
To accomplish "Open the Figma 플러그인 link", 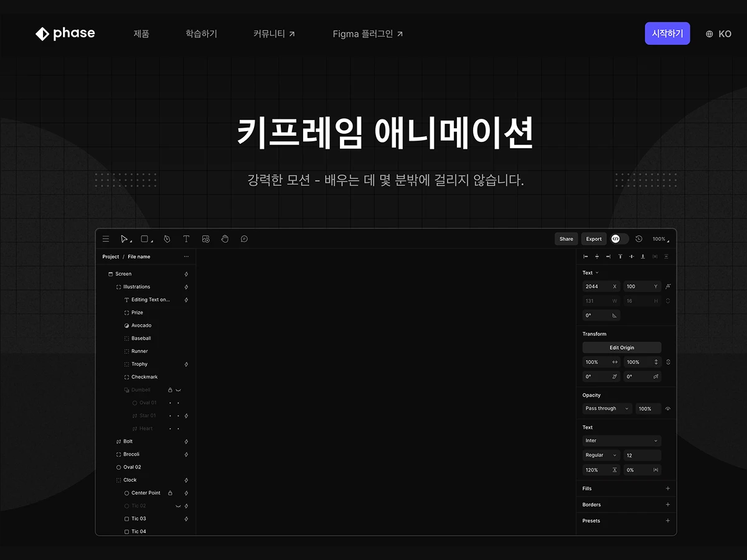I will click(368, 34).
